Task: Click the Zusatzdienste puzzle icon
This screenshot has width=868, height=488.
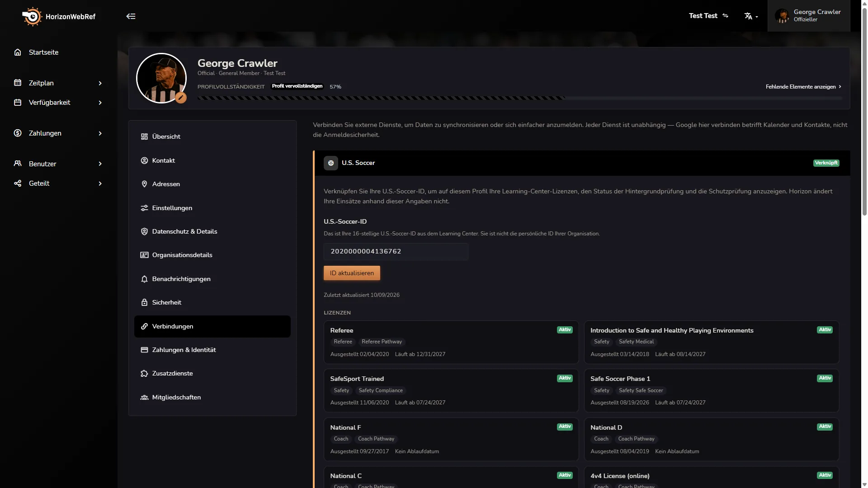Action: (144, 374)
